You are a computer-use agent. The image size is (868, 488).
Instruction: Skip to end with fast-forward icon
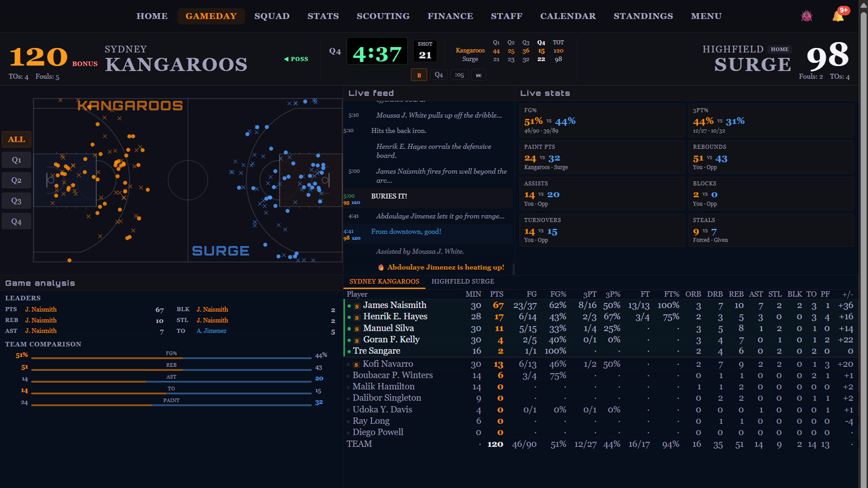pos(478,75)
